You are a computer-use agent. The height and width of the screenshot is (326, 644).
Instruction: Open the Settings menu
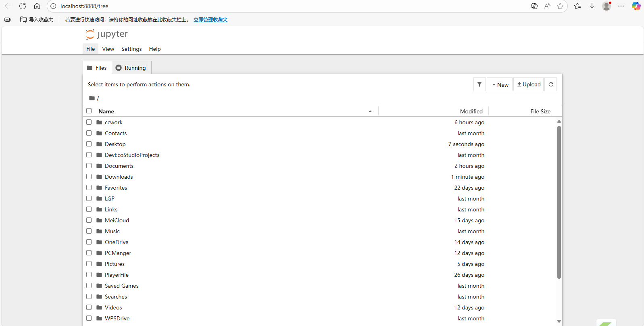click(131, 49)
